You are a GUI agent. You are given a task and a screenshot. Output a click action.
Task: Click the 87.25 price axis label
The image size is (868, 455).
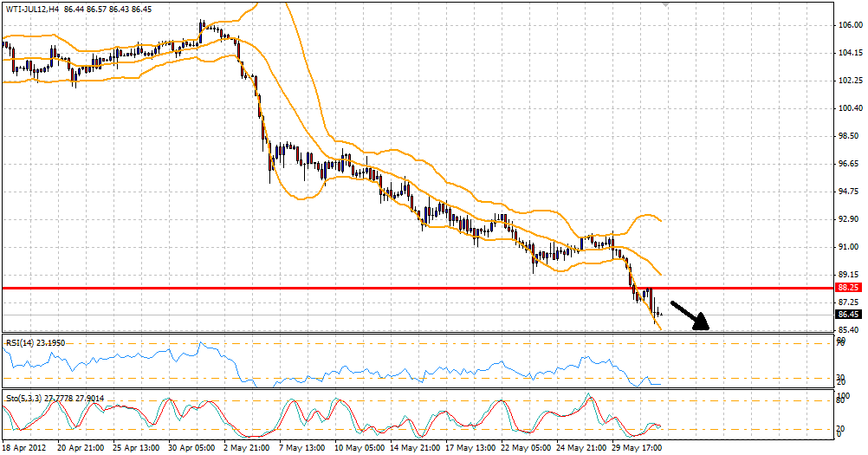[x=851, y=302]
